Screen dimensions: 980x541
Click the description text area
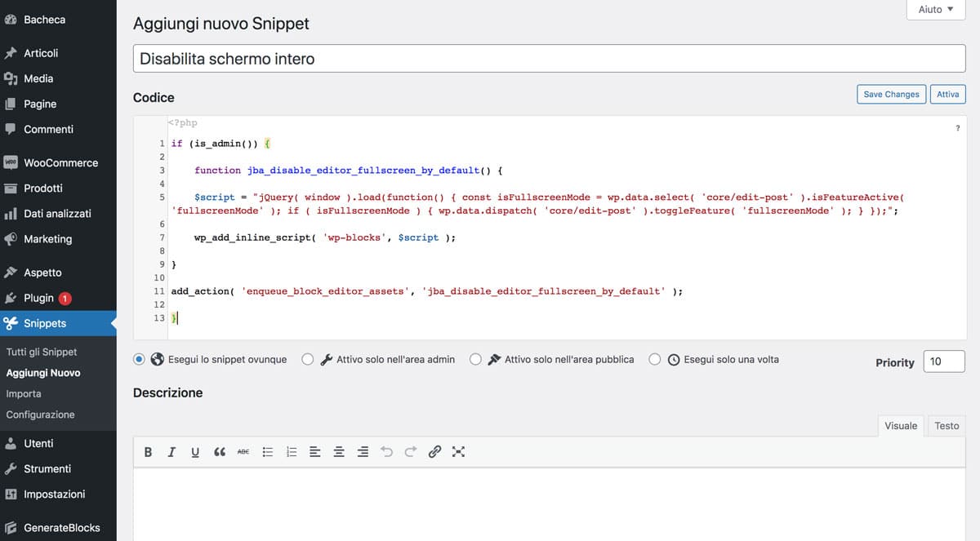point(550,504)
